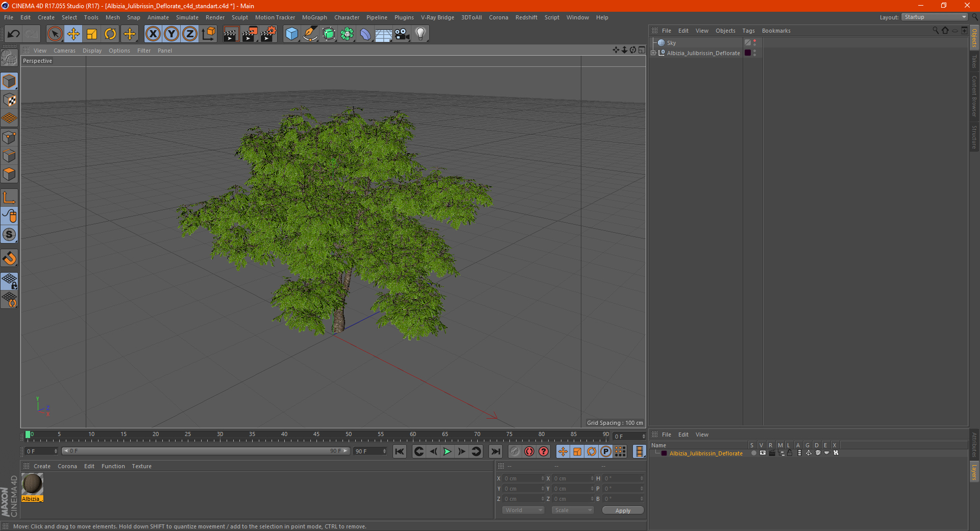The width and height of the screenshot is (980, 531).
Task: Click Albizia layer color swatch in Object Manager
Action: pyautogui.click(x=748, y=53)
